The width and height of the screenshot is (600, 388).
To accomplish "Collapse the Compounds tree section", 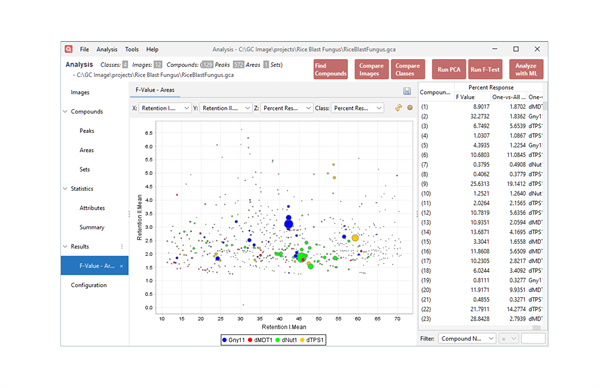I will pyautogui.click(x=65, y=112).
